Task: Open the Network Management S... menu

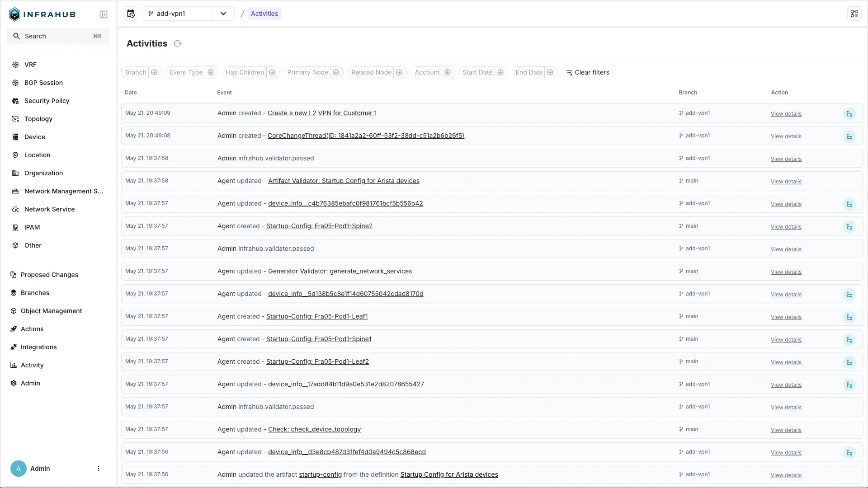Action: 58,191
